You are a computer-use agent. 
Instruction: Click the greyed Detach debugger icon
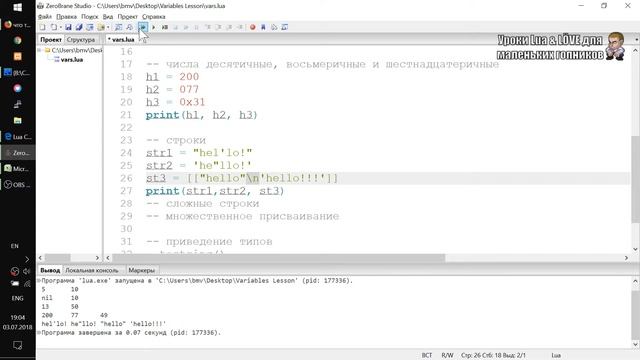point(186,27)
